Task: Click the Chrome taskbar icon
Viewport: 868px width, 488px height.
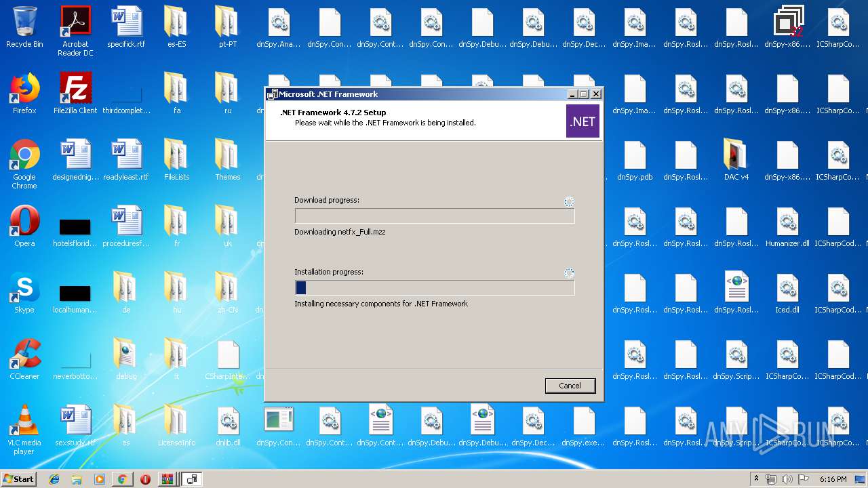Action: (122, 479)
